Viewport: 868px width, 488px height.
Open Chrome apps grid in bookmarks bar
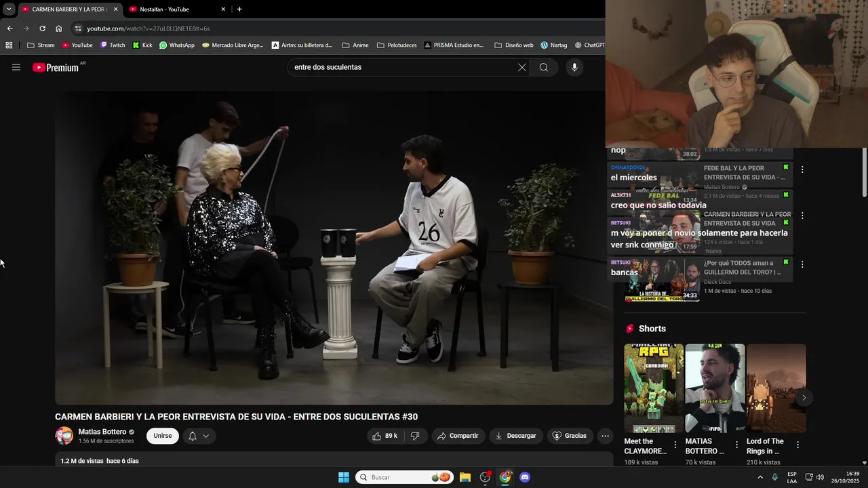(9, 45)
